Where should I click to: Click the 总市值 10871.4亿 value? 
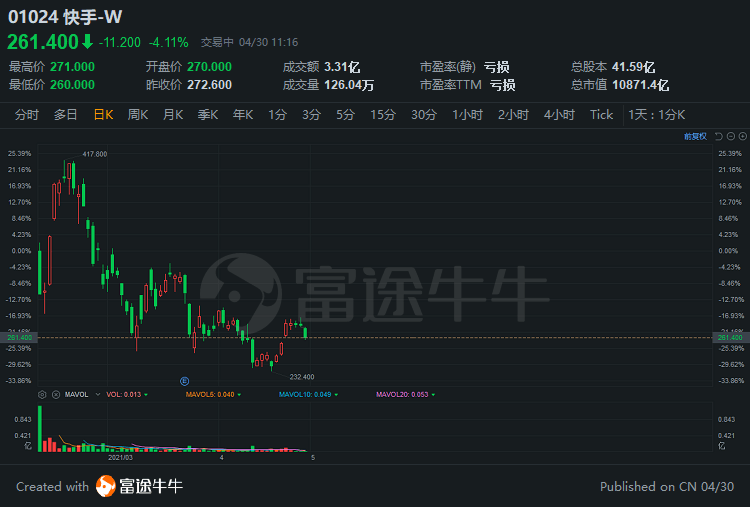(x=640, y=85)
